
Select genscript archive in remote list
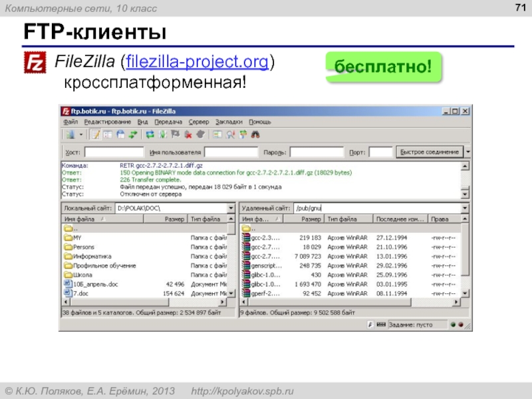350,265
